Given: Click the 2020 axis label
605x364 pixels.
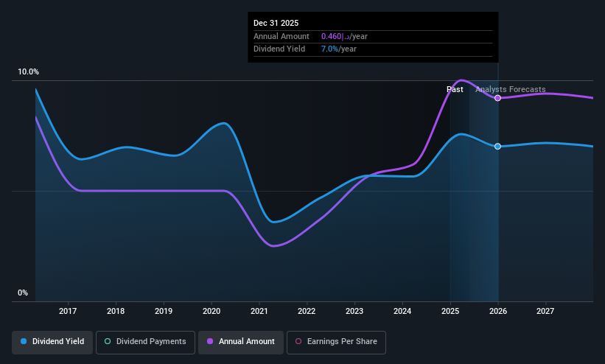Looking at the screenshot, I should point(211,311).
